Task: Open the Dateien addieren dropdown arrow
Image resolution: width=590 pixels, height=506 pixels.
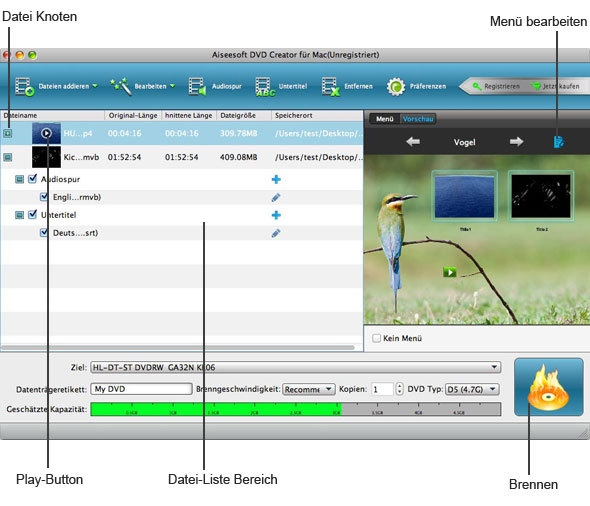Action: click(95, 86)
